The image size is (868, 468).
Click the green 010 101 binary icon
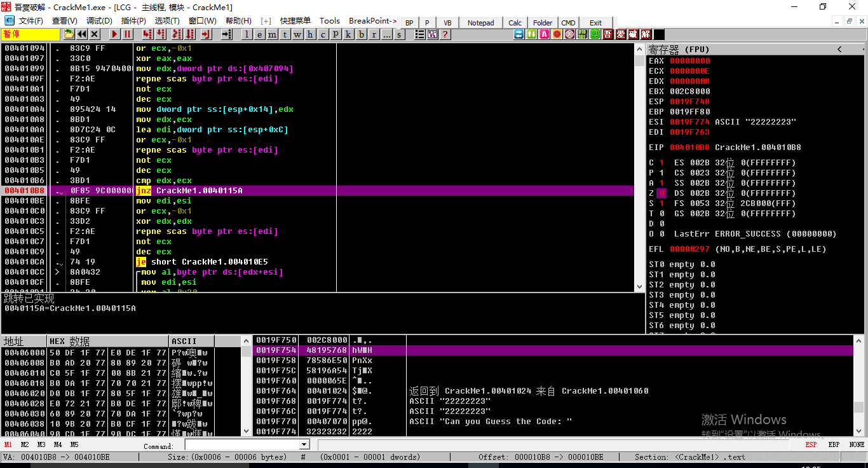(583, 34)
